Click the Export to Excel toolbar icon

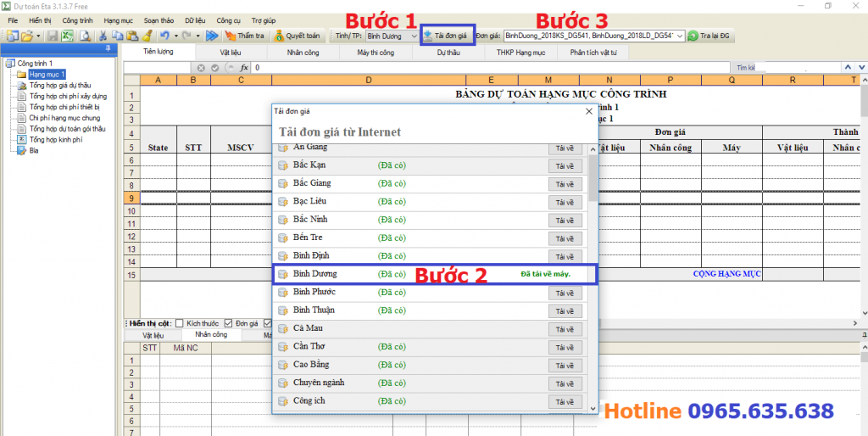(67, 36)
